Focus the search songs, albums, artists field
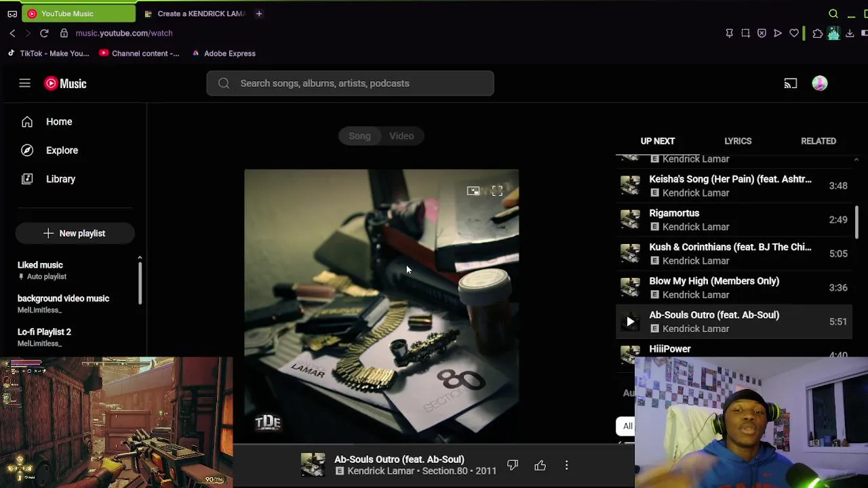This screenshot has width=868, height=488. [351, 83]
